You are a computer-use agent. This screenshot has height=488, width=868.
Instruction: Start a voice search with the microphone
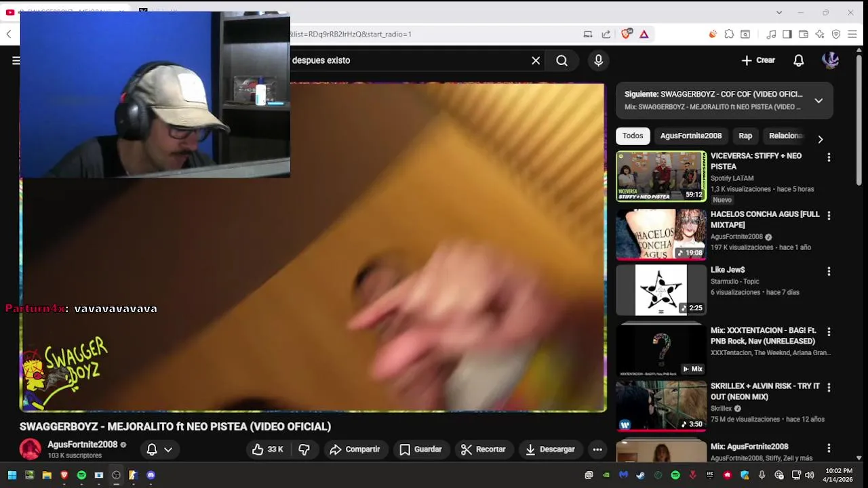(x=598, y=60)
